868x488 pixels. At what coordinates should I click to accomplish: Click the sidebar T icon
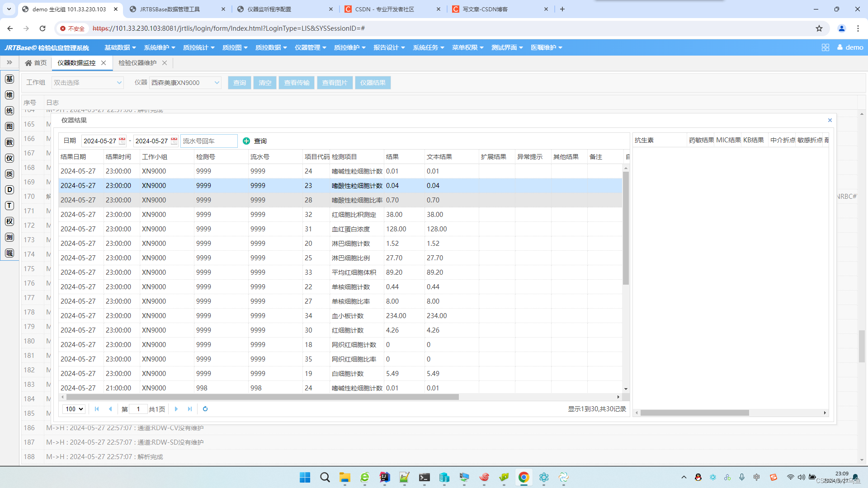9,206
